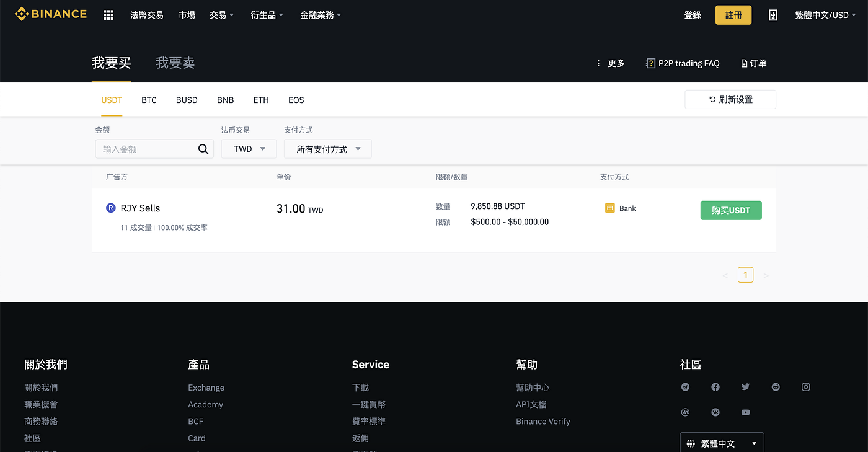Go to page 1 in pagination
This screenshot has height=452, width=868.
(745, 275)
